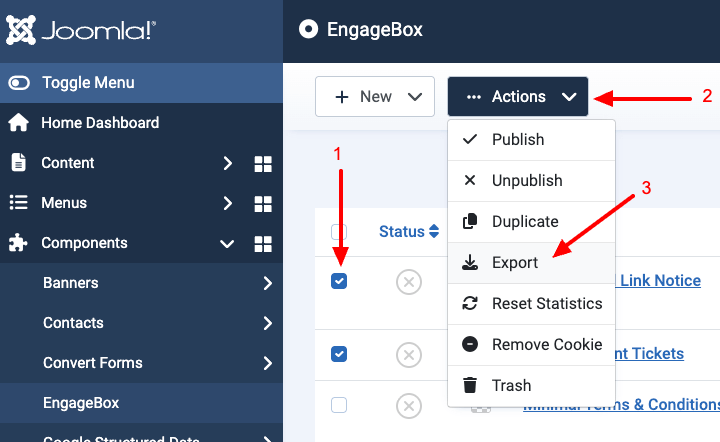Click the Unpublish X icon

(x=470, y=180)
